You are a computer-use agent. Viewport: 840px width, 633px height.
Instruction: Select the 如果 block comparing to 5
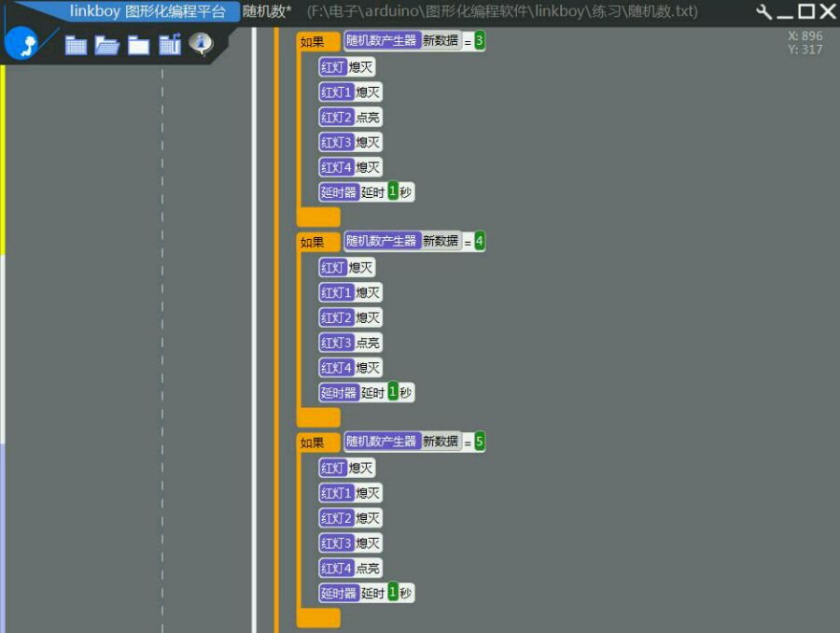pos(318,443)
